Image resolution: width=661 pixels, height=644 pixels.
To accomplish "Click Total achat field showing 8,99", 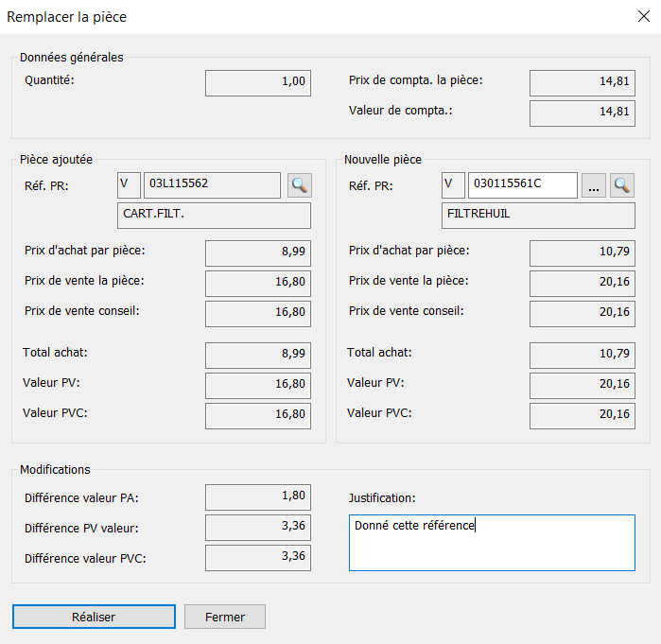I will (258, 355).
